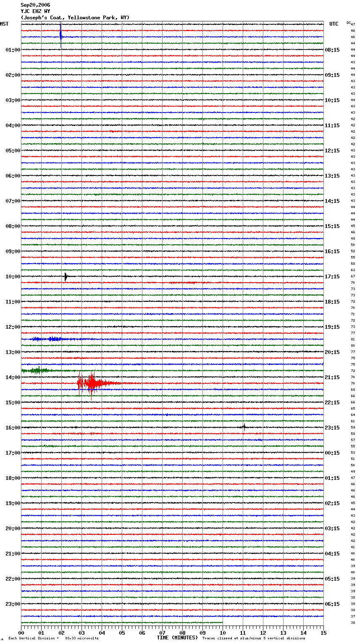Click the 11:00 MST time label

[x=13, y=302]
